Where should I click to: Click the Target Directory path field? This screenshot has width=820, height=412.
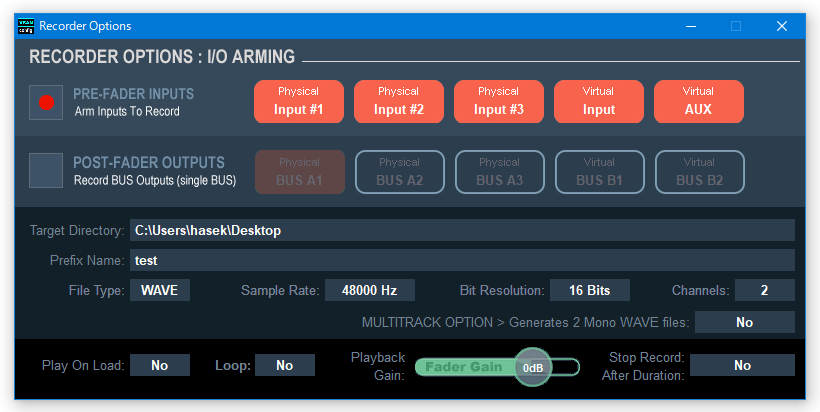click(x=462, y=231)
